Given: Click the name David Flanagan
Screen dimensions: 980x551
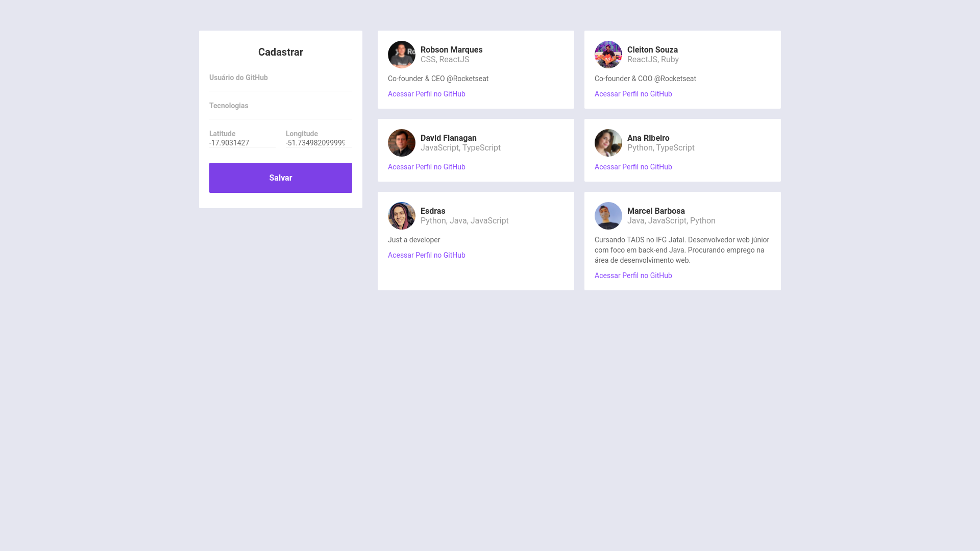Looking at the screenshot, I should [x=449, y=138].
